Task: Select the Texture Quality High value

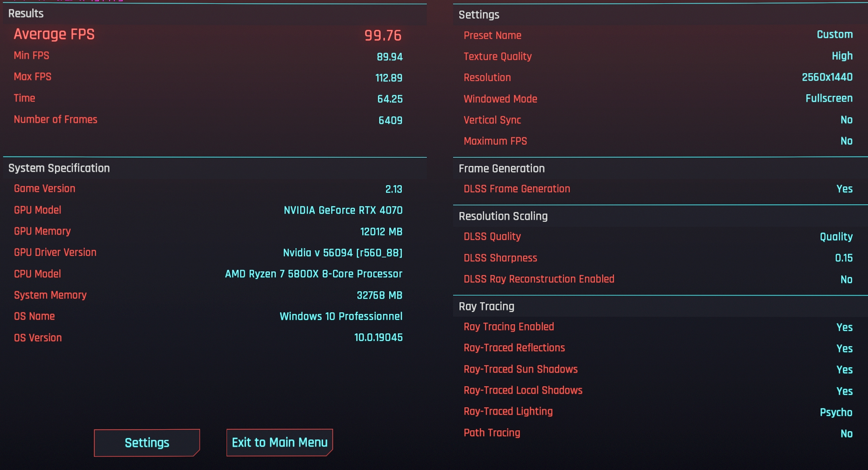Action: coord(842,56)
